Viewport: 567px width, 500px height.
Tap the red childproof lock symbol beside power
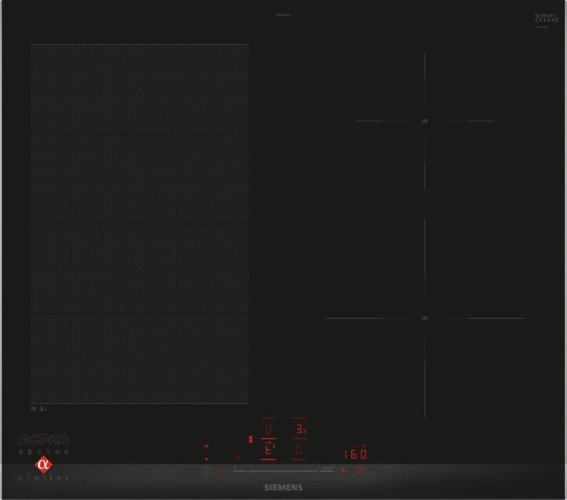coord(222,470)
